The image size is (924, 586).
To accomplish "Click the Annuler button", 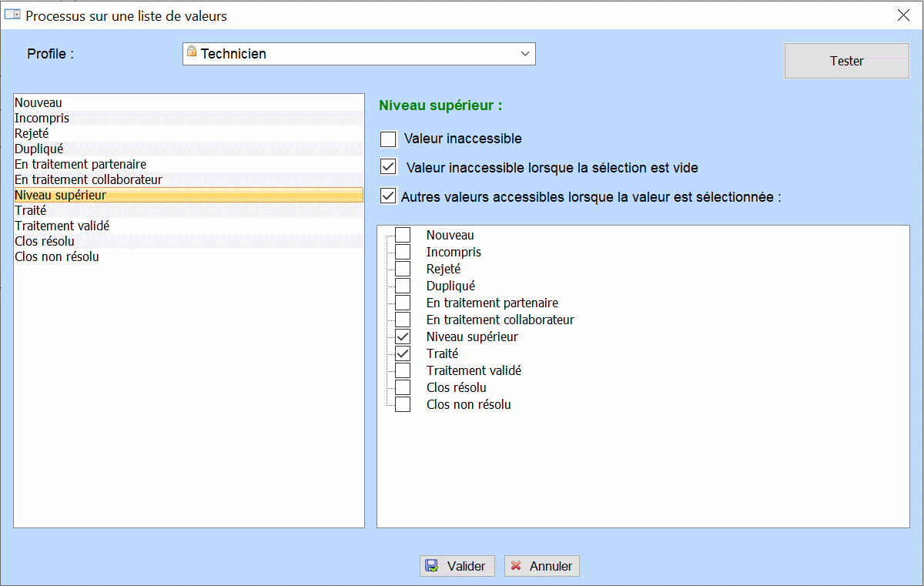I will click(542, 566).
